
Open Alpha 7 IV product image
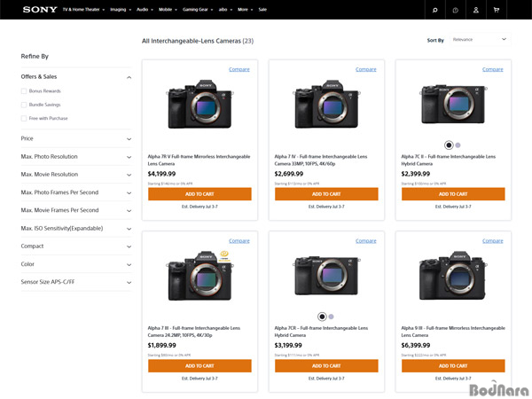[x=326, y=105]
